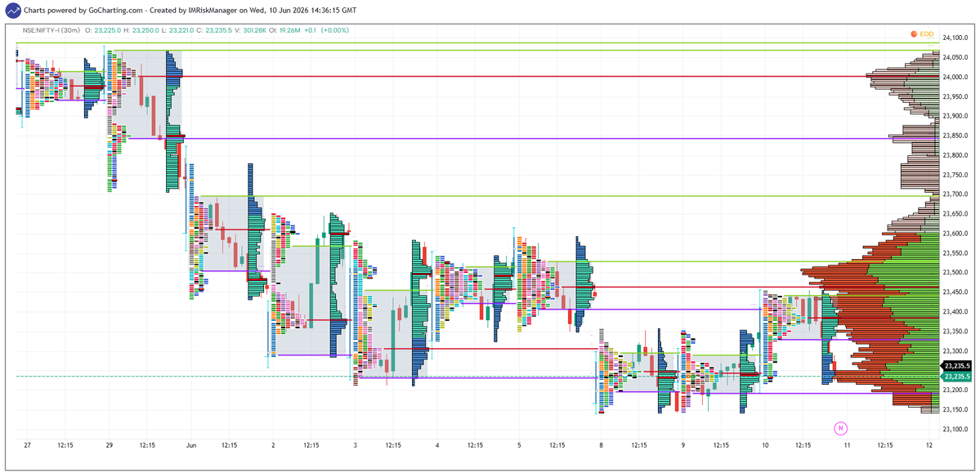Click the 24,050.0 price axis label
This screenshot has height=473, width=980.
[957, 57]
